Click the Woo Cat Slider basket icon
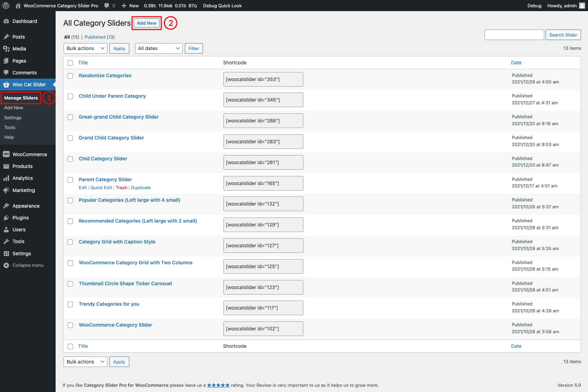The height and width of the screenshot is (392, 588). point(6,85)
